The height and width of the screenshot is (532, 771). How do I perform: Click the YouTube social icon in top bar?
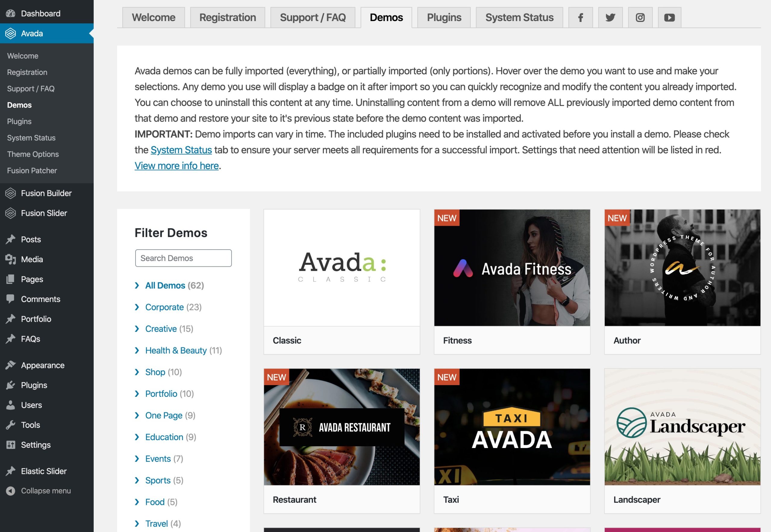click(x=669, y=17)
